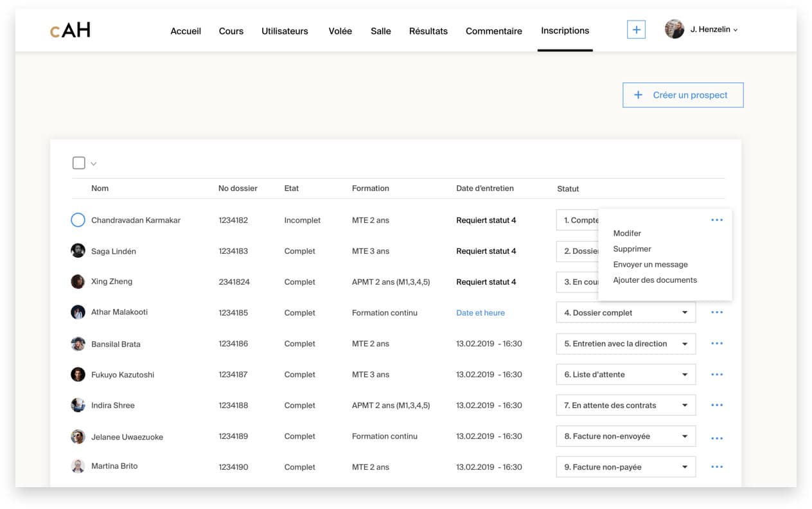Click the blue plus icon in header
The height and width of the screenshot is (509, 812).
pos(636,30)
